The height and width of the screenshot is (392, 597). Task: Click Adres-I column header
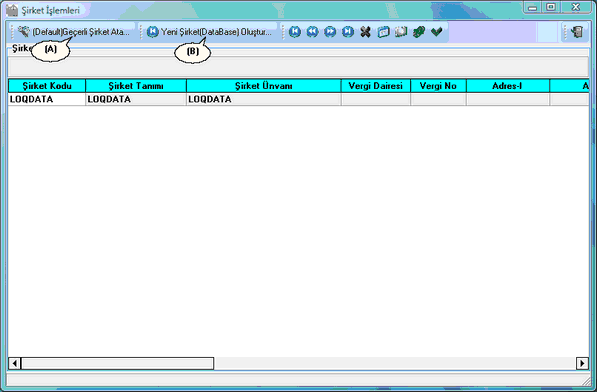coord(508,86)
